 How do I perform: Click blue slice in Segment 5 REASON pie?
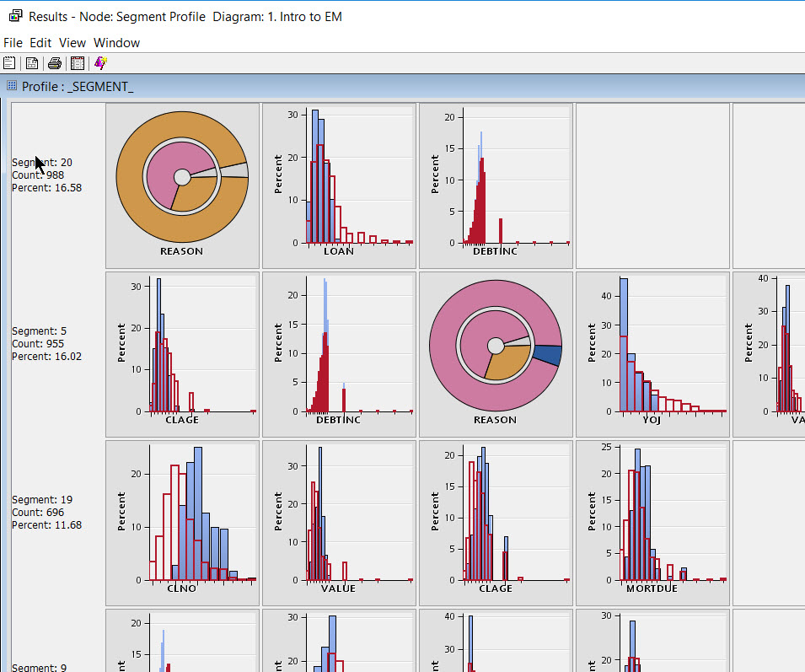[548, 356]
